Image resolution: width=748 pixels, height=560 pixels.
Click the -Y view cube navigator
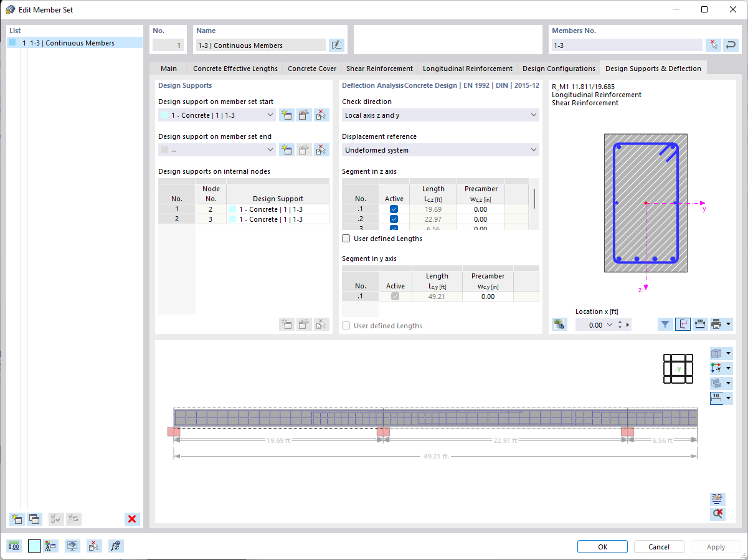[678, 369]
